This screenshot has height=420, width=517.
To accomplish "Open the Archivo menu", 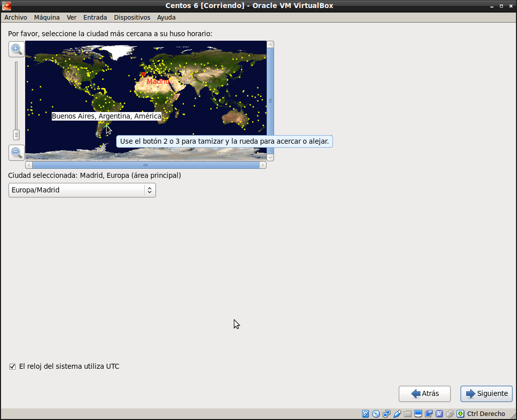I will pyautogui.click(x=16, y=17).
